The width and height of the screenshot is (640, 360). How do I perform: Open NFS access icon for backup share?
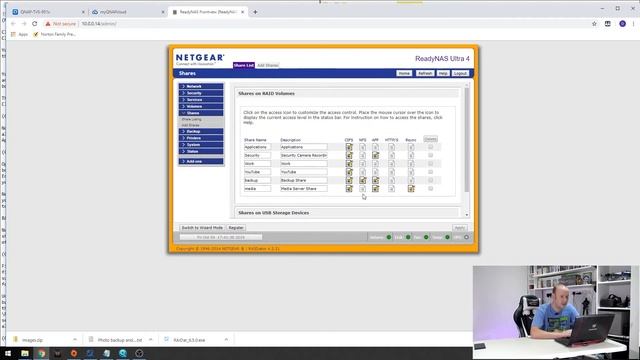(362, 180)
